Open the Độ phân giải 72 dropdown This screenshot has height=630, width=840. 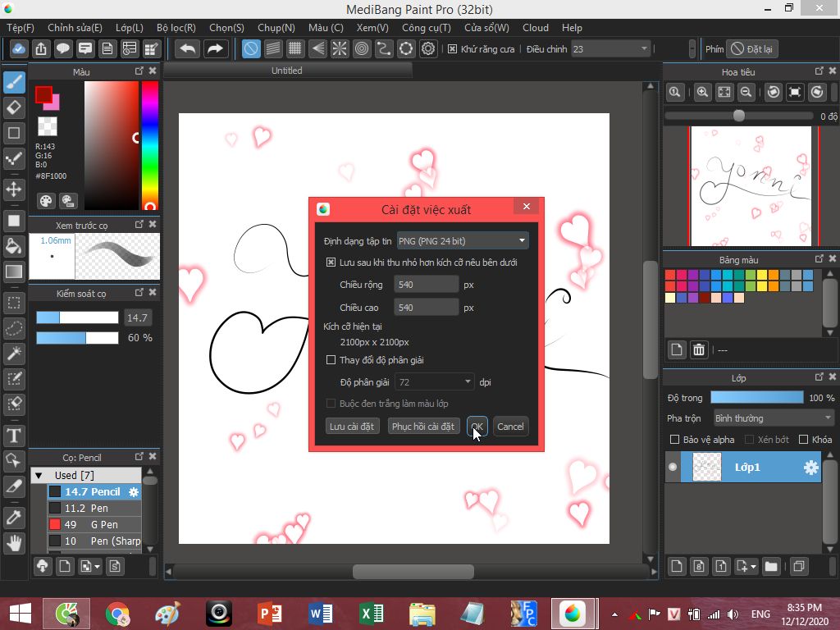point(435,382)
